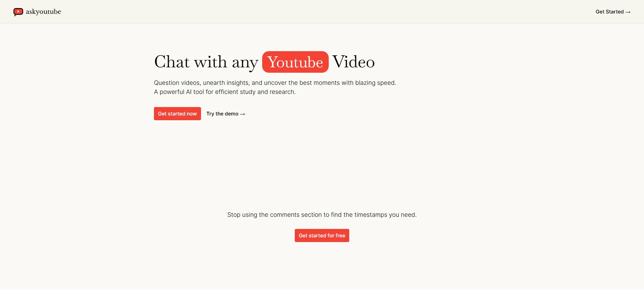Open the Get Started link in header

click(609, 12)
